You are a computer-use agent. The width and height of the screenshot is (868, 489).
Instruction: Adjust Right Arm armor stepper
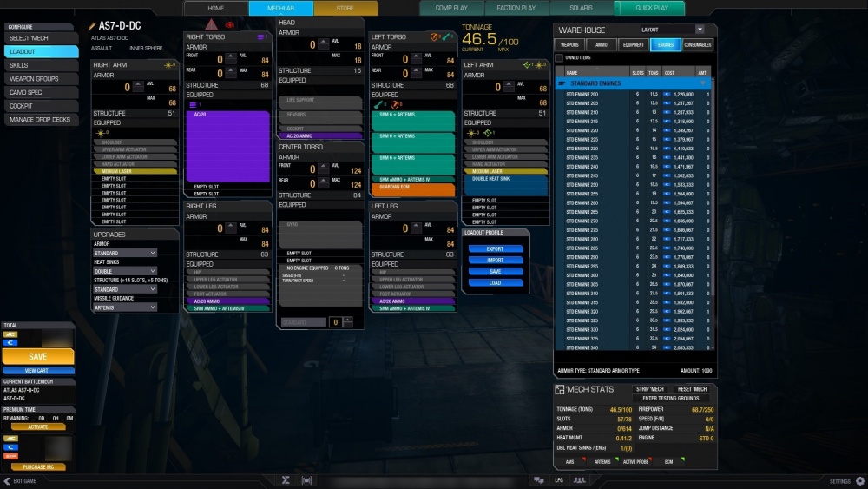coord(138,87)
